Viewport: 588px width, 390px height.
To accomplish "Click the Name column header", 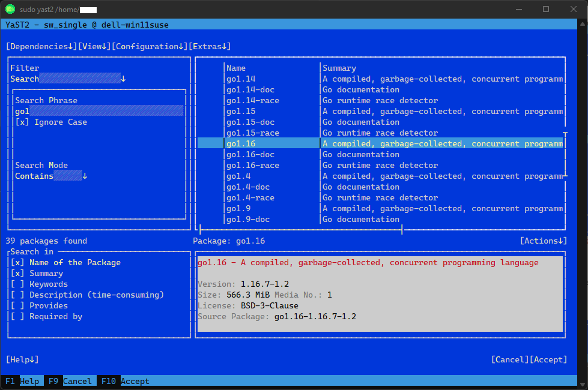I will (x=236, y=68).
